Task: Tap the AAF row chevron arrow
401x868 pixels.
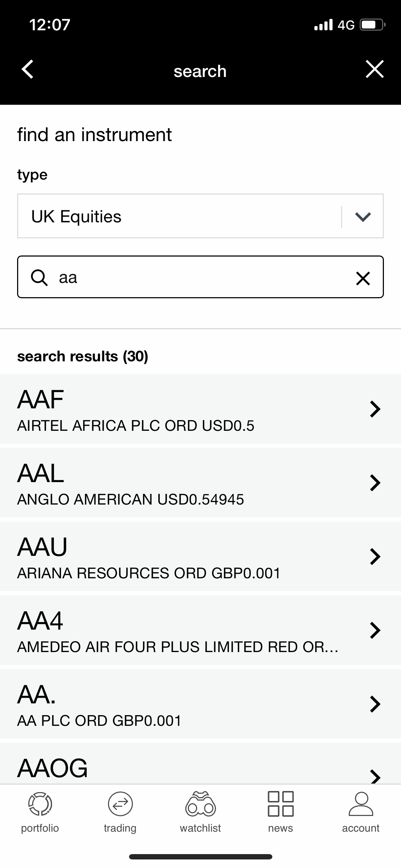Action: [375, 409]
